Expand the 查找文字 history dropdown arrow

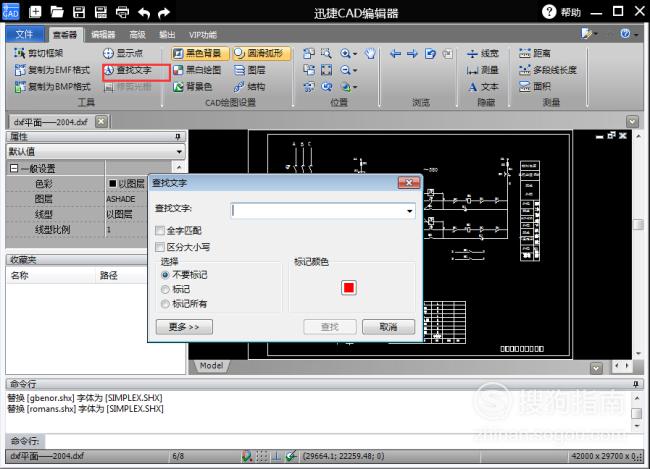point(410,211)
